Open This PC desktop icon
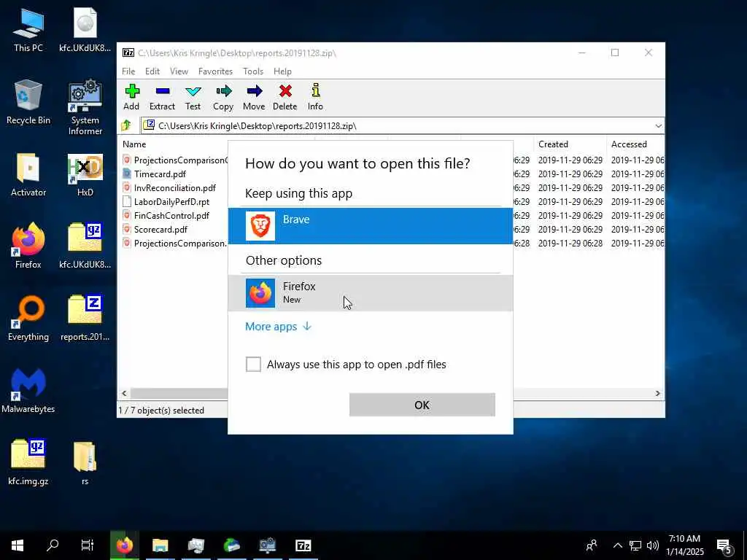Screen dimensions: 747x560 [28, 31]
